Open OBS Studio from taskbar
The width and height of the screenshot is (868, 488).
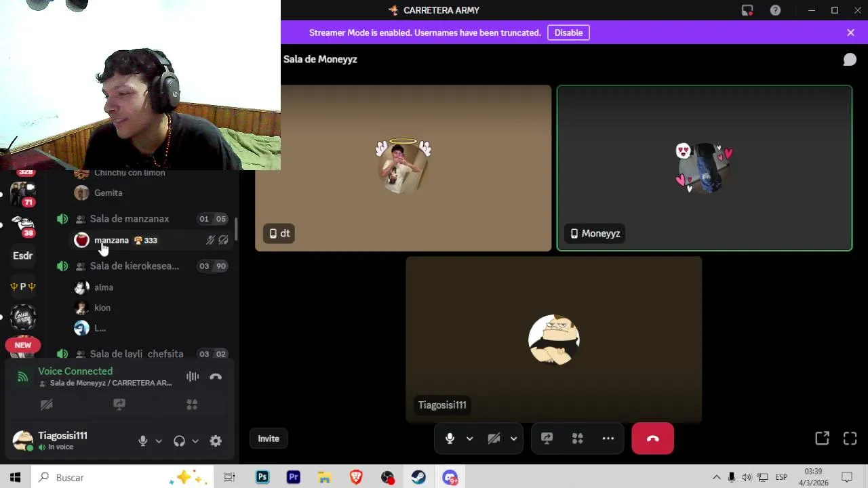387,478
